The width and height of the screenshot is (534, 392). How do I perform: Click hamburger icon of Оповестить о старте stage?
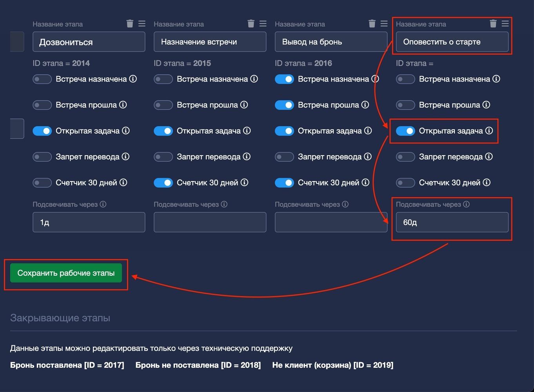point(505,24)
